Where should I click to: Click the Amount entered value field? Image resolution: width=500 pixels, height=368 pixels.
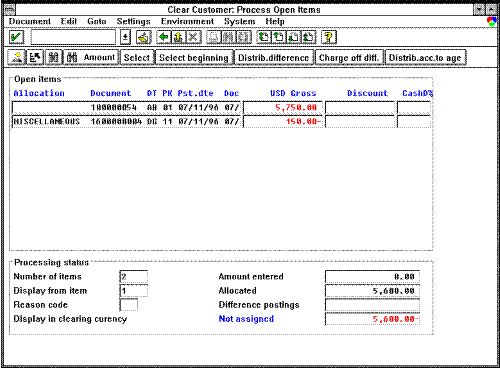pyautogui.click(x=372, y=277)
